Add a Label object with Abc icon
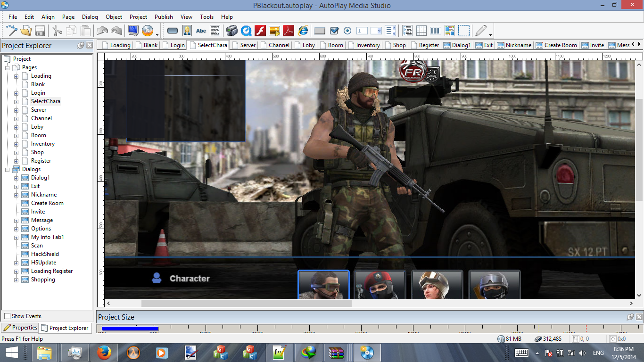The image size is (644, 362). coord(201,31)
